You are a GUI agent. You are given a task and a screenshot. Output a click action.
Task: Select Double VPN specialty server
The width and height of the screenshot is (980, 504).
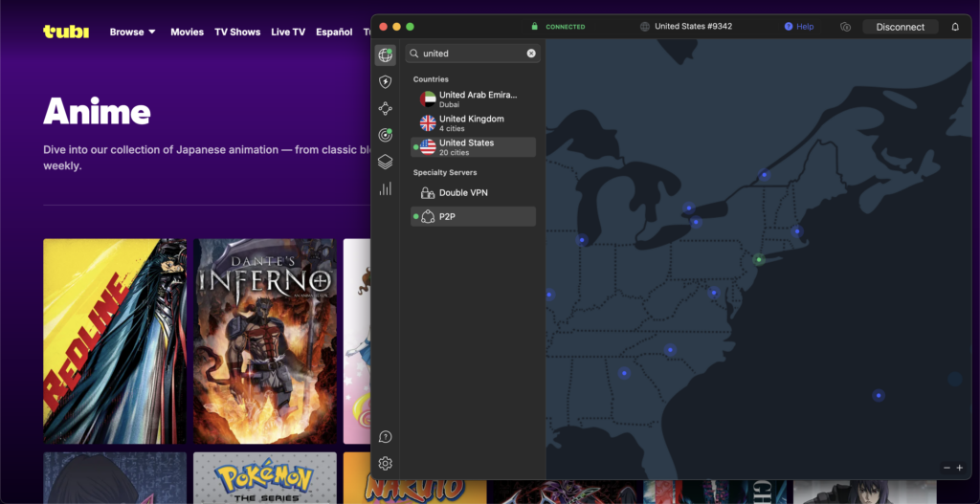(x=473, y=193)
